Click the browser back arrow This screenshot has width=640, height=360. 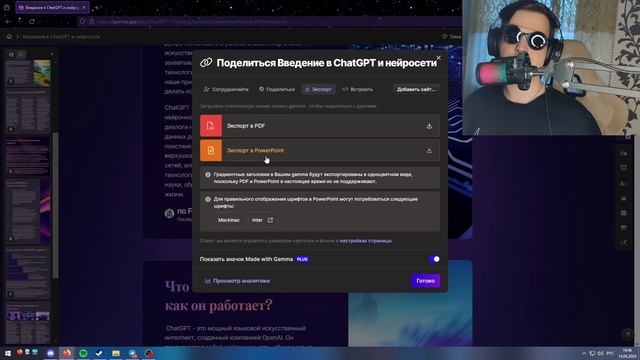[x=8, y=22]
